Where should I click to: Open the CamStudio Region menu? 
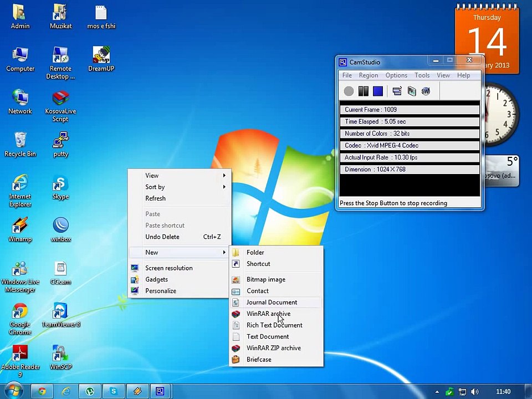[369, 75]
